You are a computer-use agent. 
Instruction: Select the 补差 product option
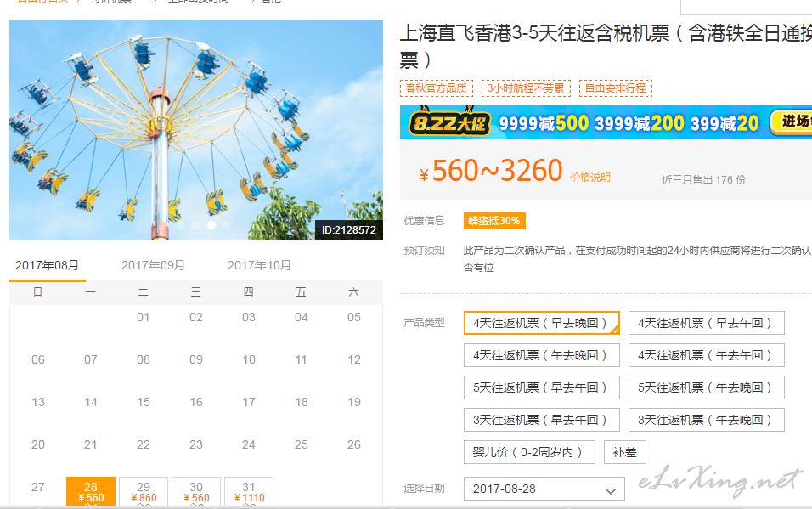click(624, 452)
